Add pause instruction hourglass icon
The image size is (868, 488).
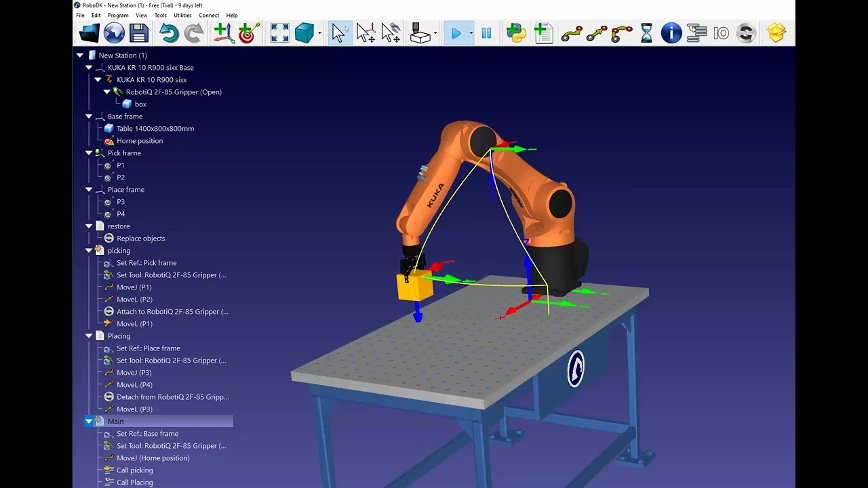click(x=646, y=33)
